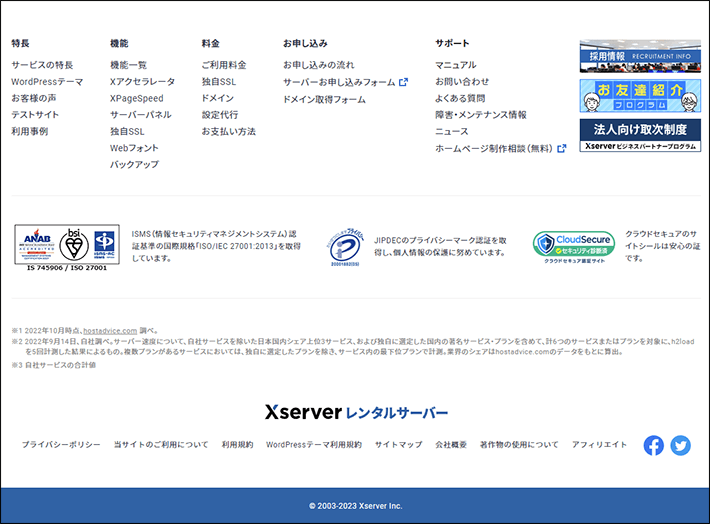The height and width of the screenshot is (524, 710).
Task: Open XPageSpeed link
Action: coord(136,98)
